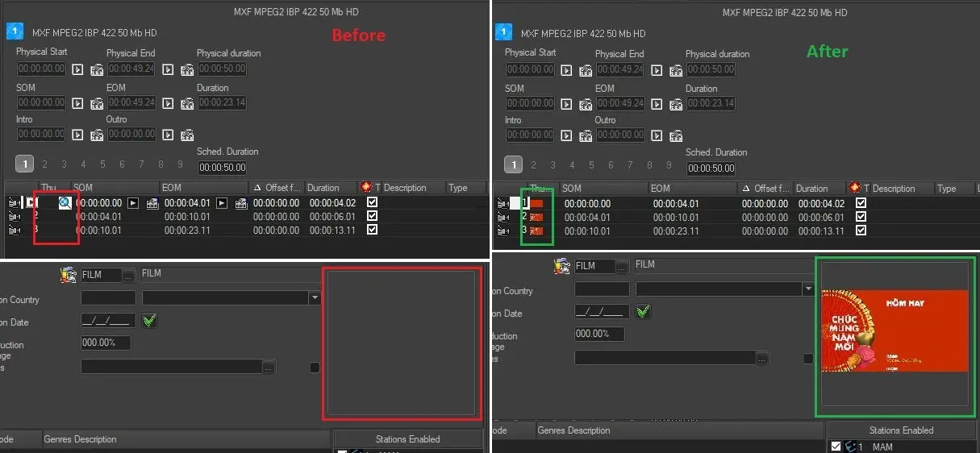Image resolution: width=980 pixels, height=453 pixels.
Task: Click ellipsis button next to FILM in After panel
Action: pyautogui.click(x=621, y=266)
